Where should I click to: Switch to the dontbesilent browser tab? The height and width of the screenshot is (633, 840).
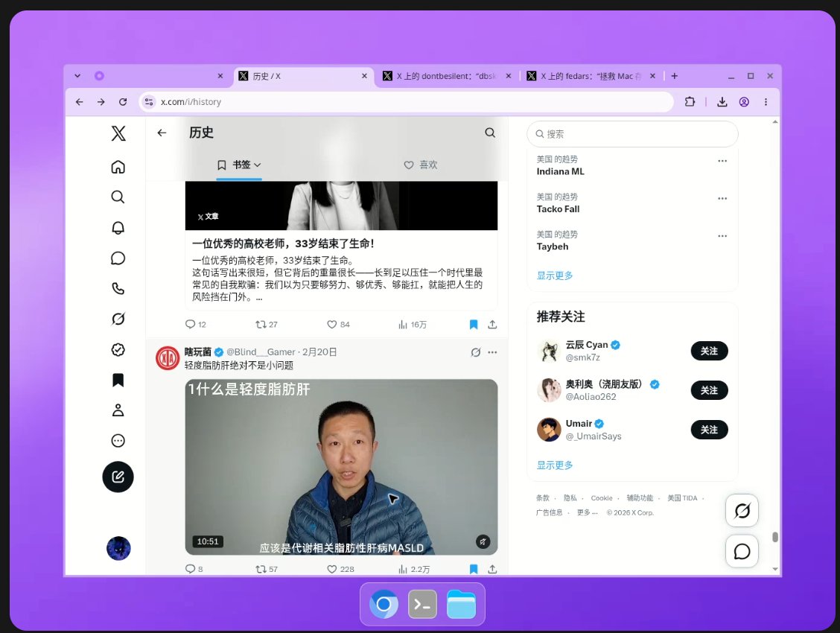(x=447, y=76)
